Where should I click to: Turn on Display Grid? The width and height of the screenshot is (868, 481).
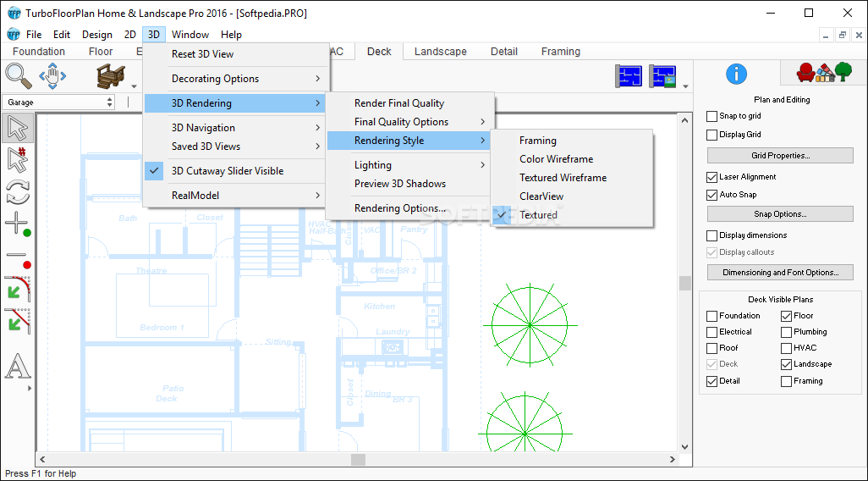(x=711, y=135)
